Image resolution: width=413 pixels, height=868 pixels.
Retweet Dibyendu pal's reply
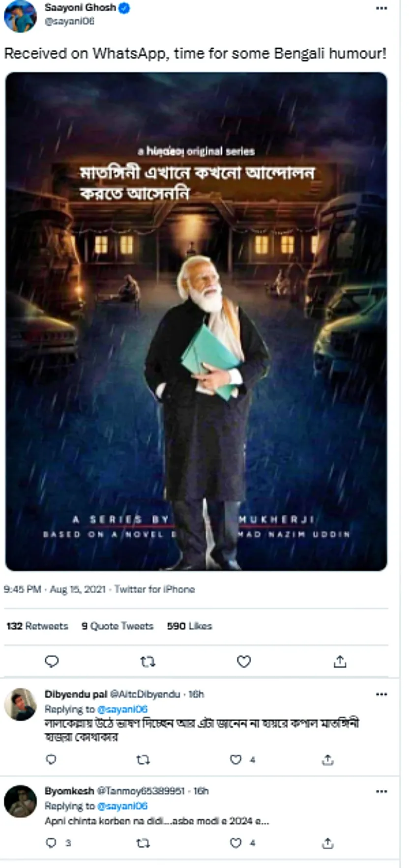coord(143,759)
